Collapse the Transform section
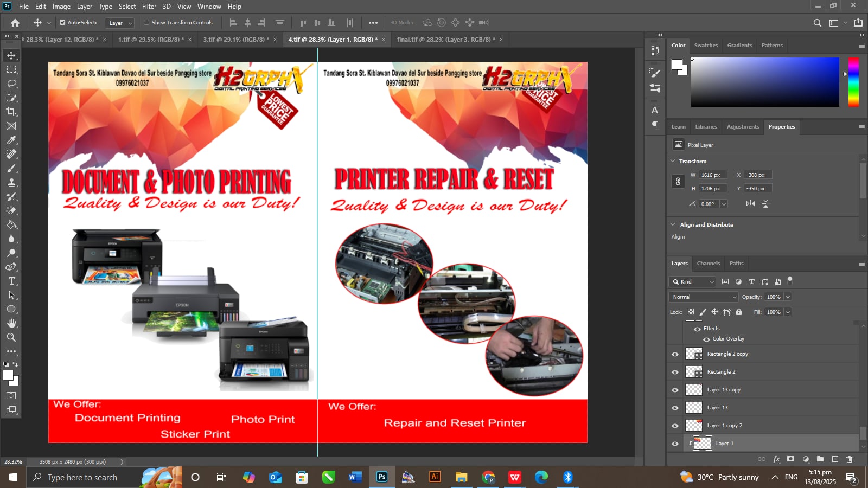 (673, 161)
